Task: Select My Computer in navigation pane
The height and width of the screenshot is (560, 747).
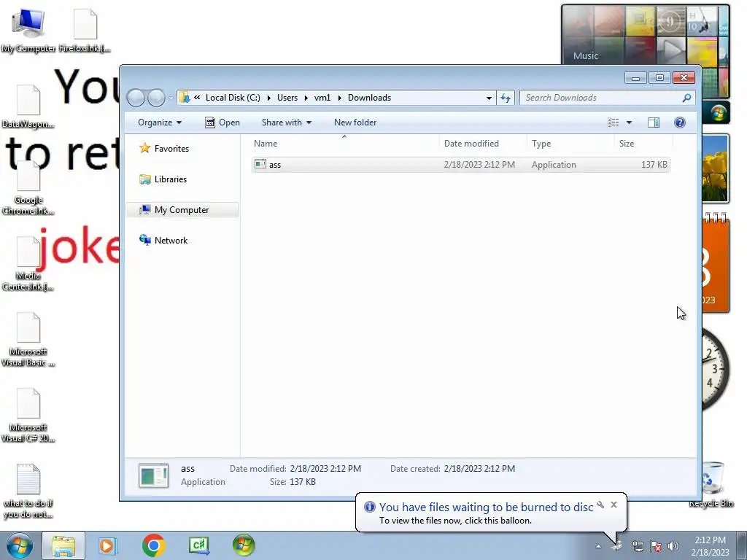Action: (182, 210)
